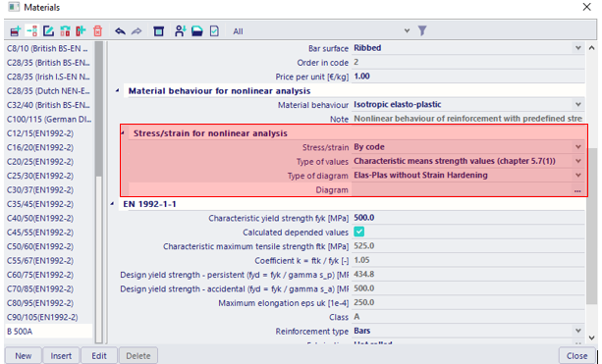Image resolution: width=602 pixels, height=364 pixels.
Task: Collapse Stress/strain for nonlinear analysis group
Action: point(123,133)
